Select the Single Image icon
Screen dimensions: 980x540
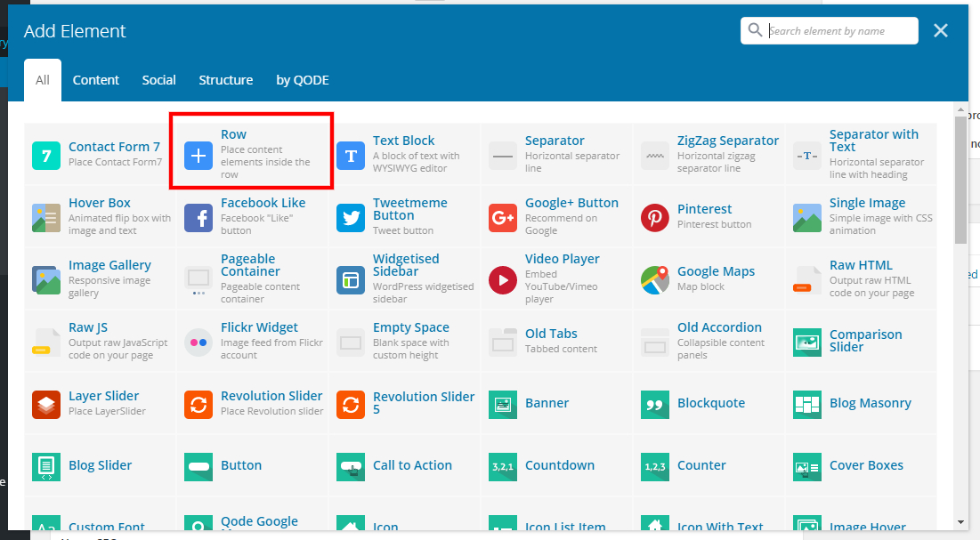pos(806,217)
